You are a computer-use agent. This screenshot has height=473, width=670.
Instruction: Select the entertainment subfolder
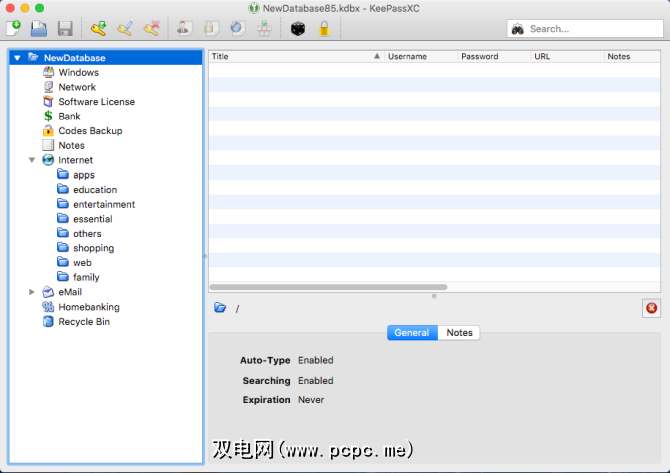point(104,204)
